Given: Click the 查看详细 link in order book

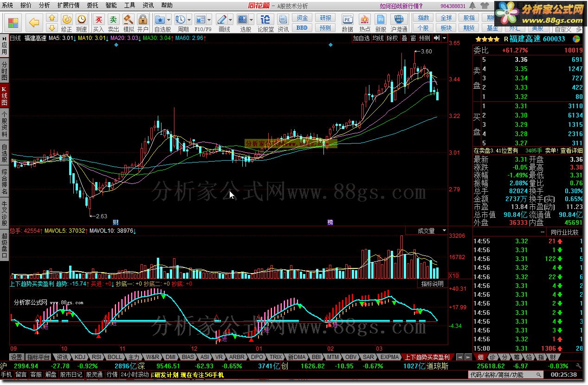Looking at the screenshot, I should [571, 150].
